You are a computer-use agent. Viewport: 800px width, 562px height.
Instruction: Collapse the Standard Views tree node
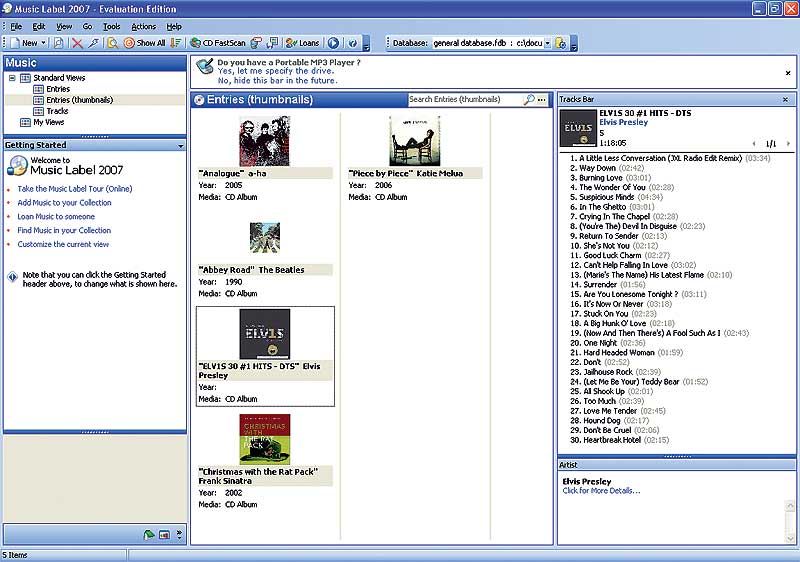pos(12,78)
